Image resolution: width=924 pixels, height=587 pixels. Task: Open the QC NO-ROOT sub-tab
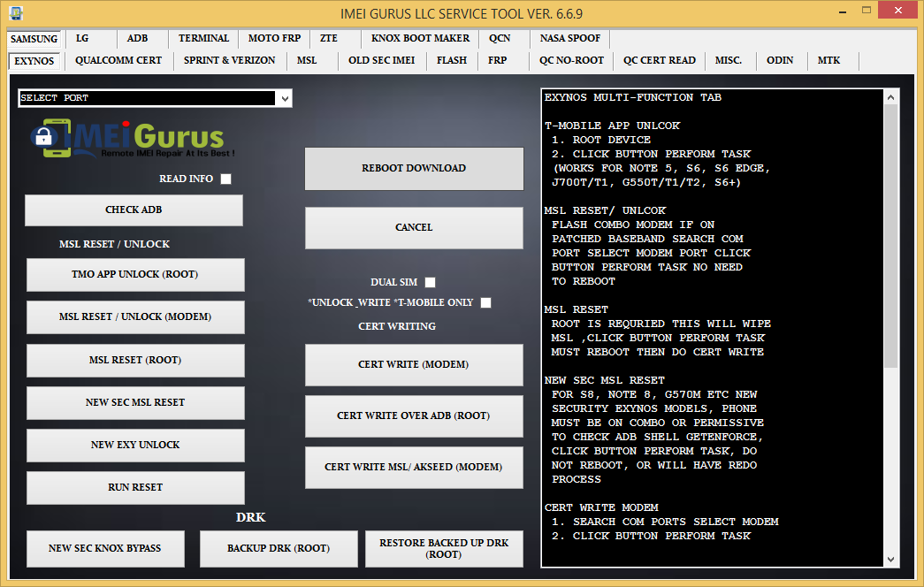pos(571,60)
